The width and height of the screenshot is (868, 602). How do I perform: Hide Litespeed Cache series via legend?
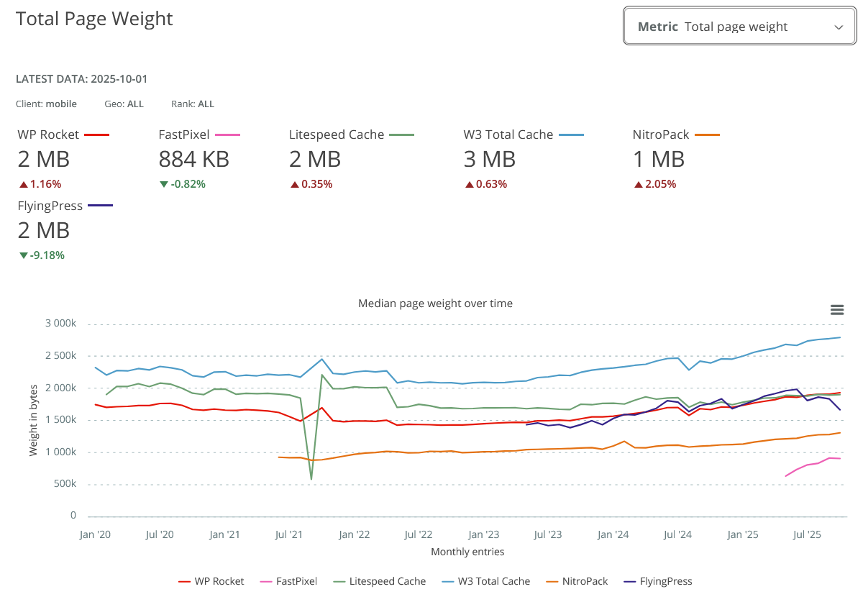[x=378, y=581]
